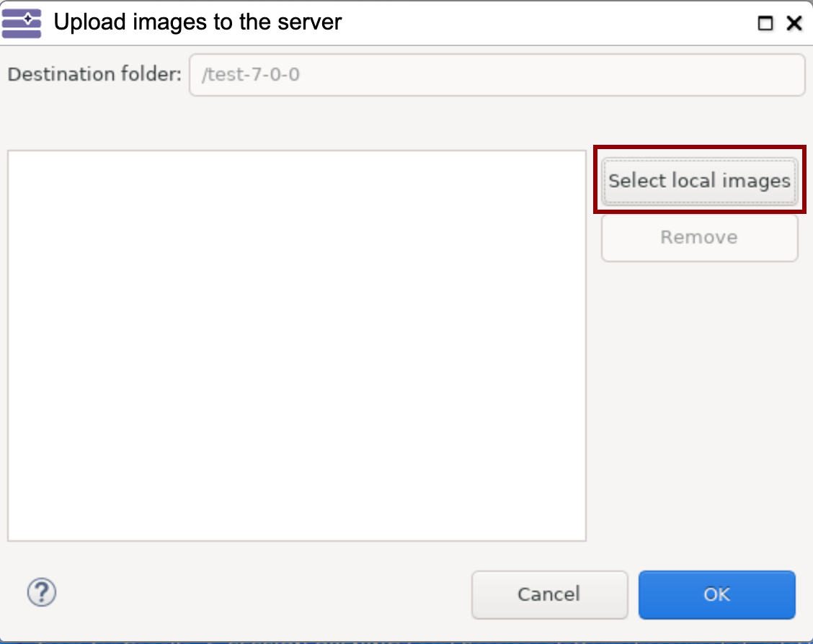
Task: Click the purple server app icon in title bar
Action: [21, 23]
